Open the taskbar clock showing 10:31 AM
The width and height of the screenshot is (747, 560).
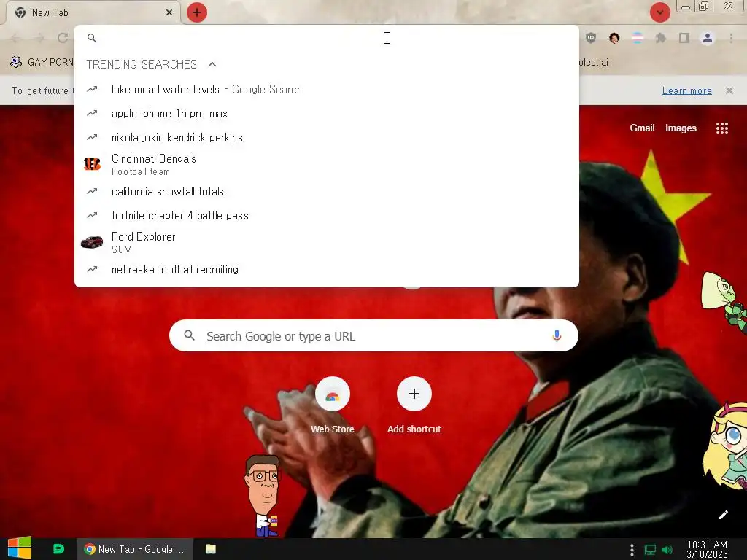707,549
